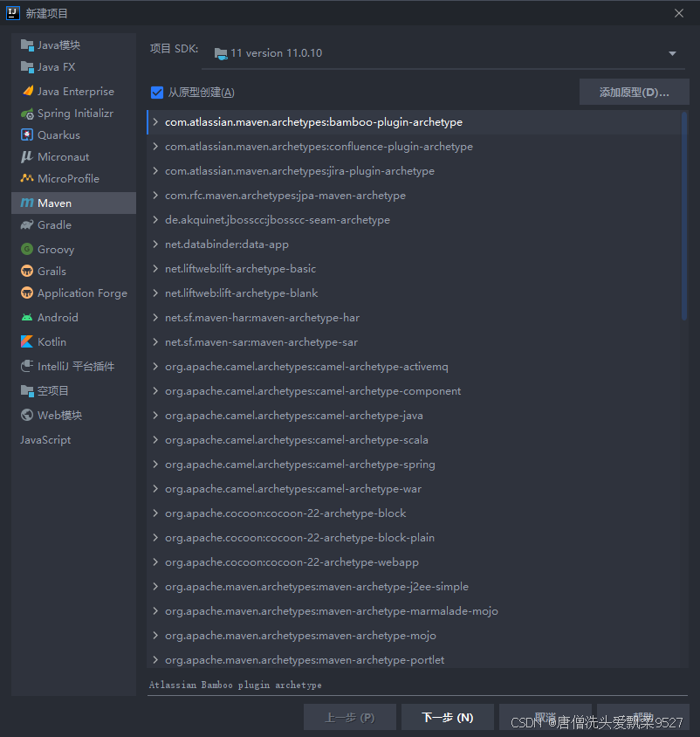Expand jpa-maven-archetype chevron
700x737 pixels.
[155, 195]
